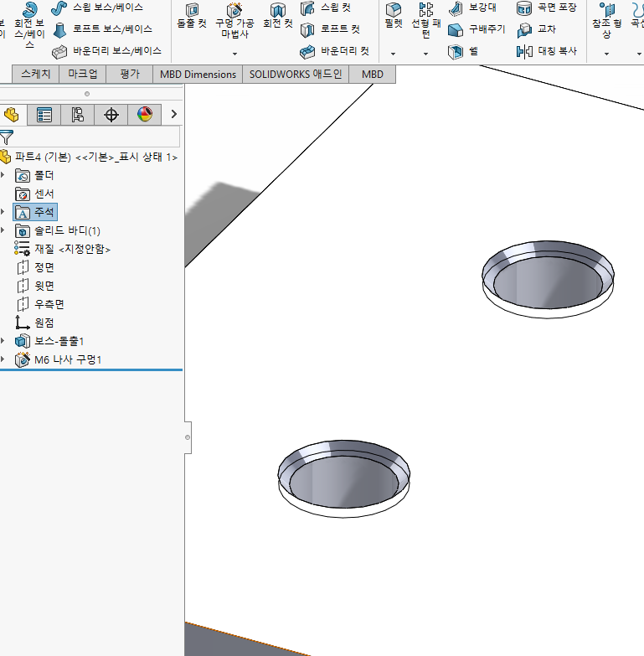Select the Lofted Boss/Base (로프트 보스/베이스) tool
644x656 pixels.
click(102, 28)
